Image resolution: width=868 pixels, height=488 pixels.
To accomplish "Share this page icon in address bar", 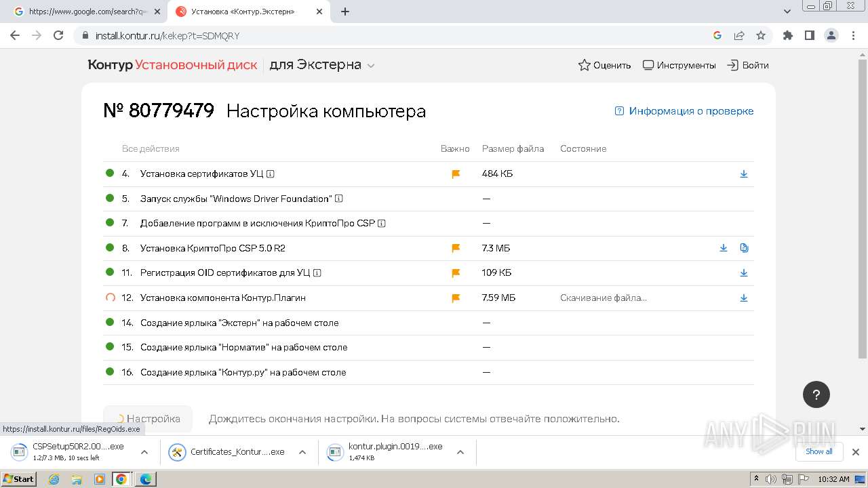I will (739, 35).
